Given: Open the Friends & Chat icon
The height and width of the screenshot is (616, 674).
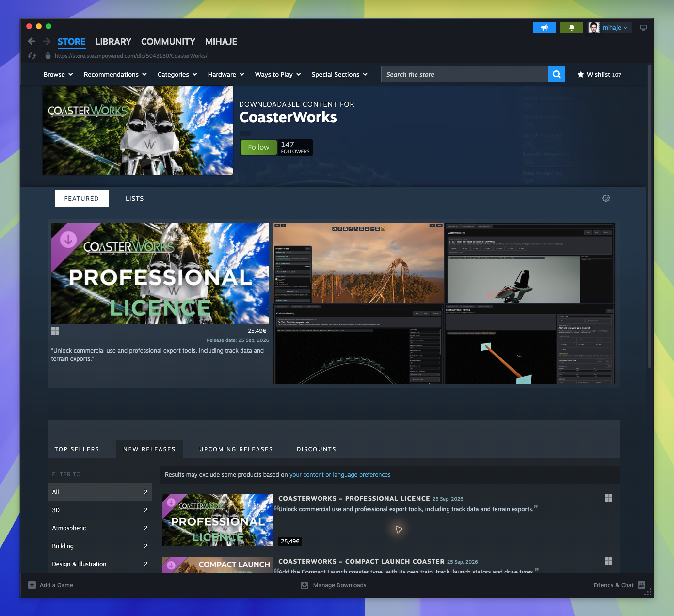Looking at the screenshot, I should pos(642,585).
